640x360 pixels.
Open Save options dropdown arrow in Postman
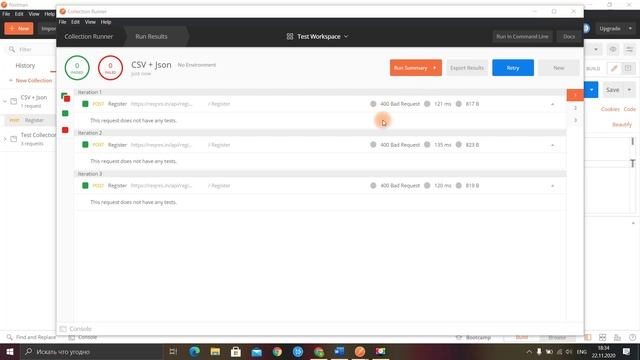coord(629,90)
